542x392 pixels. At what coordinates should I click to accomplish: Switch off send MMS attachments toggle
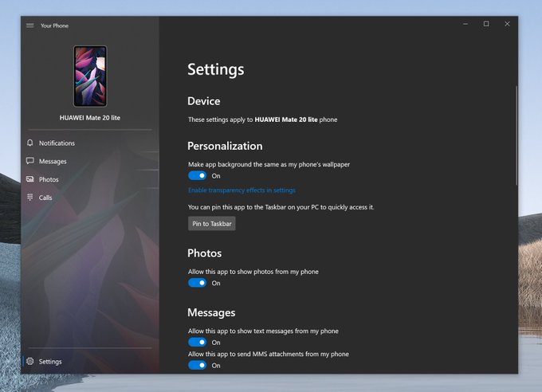(197, 365)
